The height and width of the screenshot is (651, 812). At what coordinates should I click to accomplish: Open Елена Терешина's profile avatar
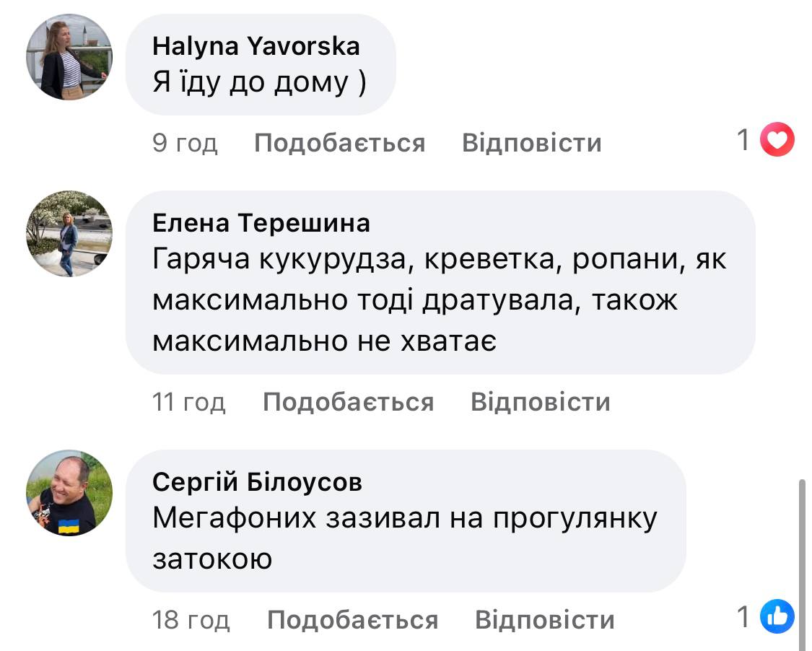[69, 234]
